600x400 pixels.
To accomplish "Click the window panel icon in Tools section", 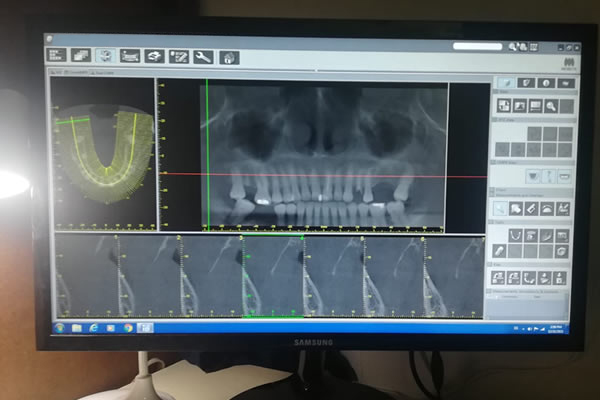I will (x=562, y=236).
